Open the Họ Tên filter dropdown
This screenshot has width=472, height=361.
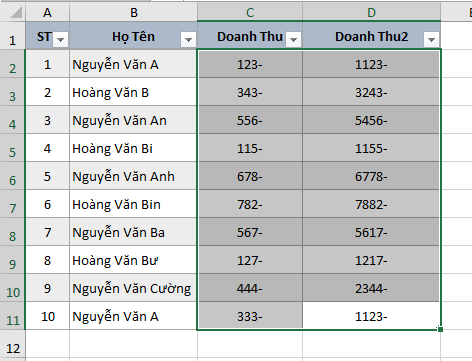(x=188, y=40)
